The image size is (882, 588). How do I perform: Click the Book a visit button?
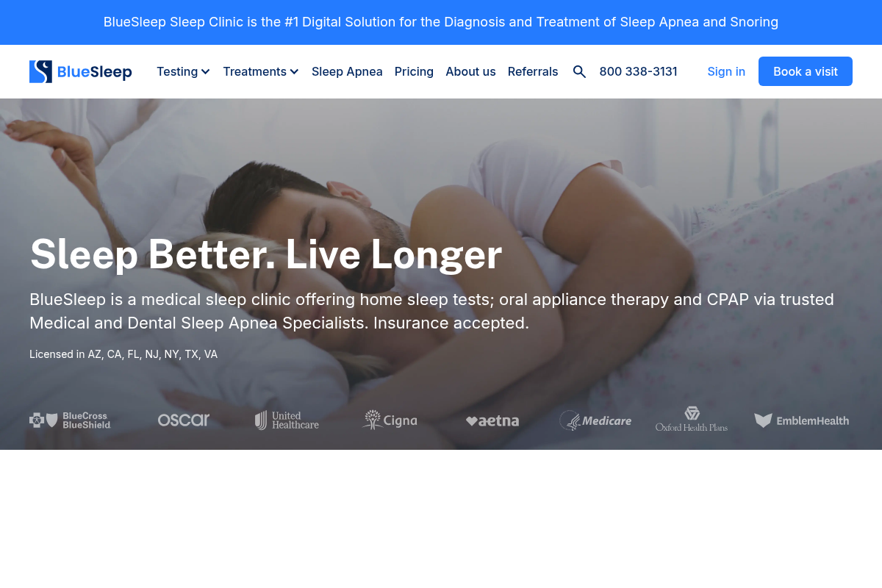point(806,71)
